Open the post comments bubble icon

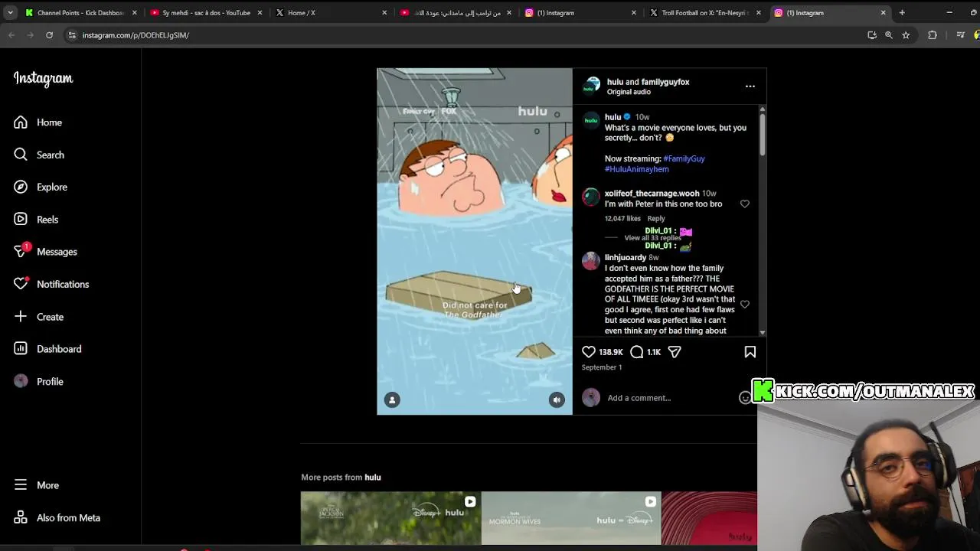(x=637, y=352)
